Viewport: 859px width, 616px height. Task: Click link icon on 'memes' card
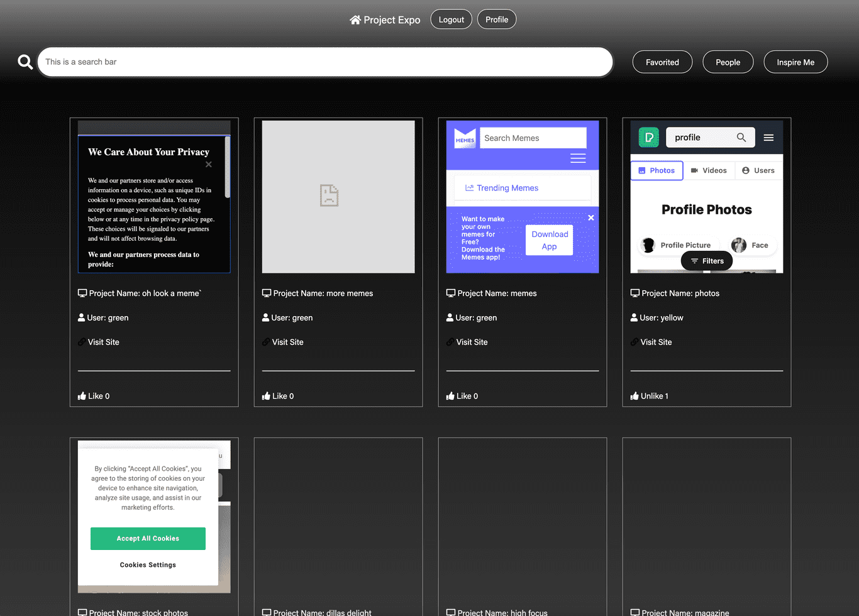coord(450,342)
